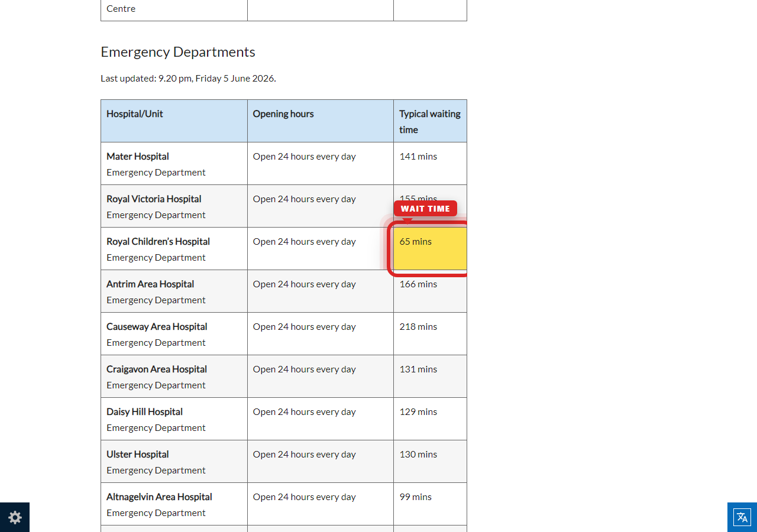The image size is (757, 532).
Task: Open the cookie settings gear icon
Action: (15, 517)
